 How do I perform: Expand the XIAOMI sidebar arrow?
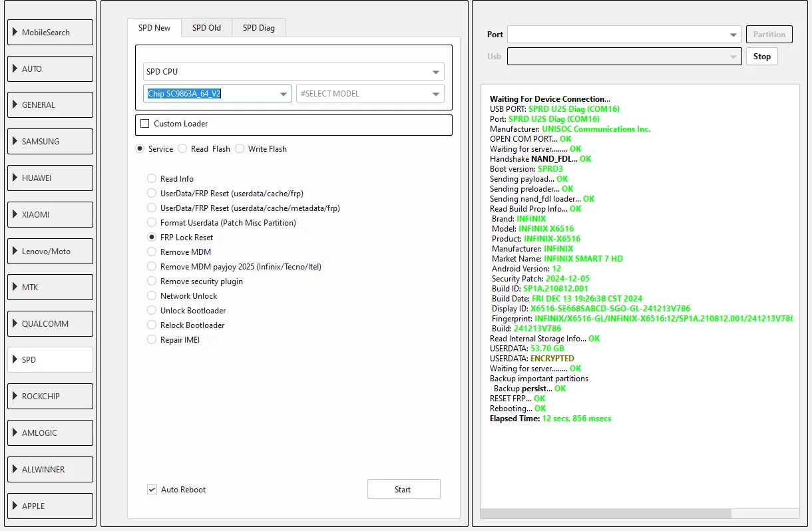point(15,215)
